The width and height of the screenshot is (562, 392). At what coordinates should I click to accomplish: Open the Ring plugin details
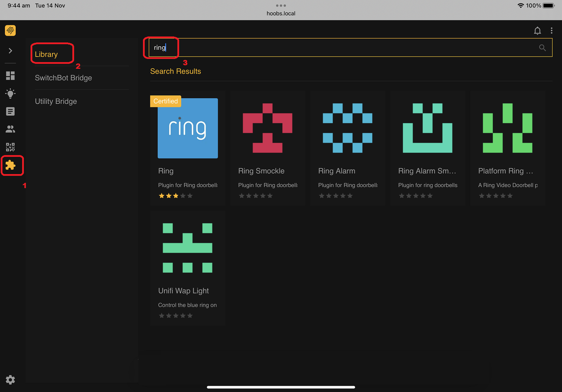coord(187,128)
